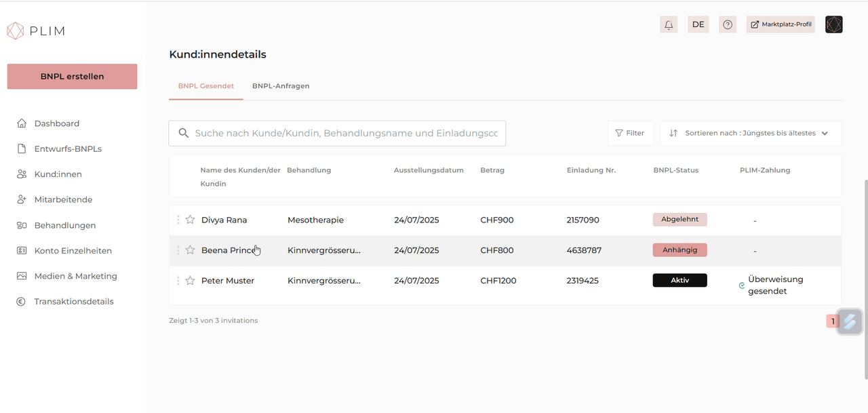This screenshot has width=868, height=413.
Task: Open Entwurfs-BNPLs menu item
Action: [x=68, y=149]
